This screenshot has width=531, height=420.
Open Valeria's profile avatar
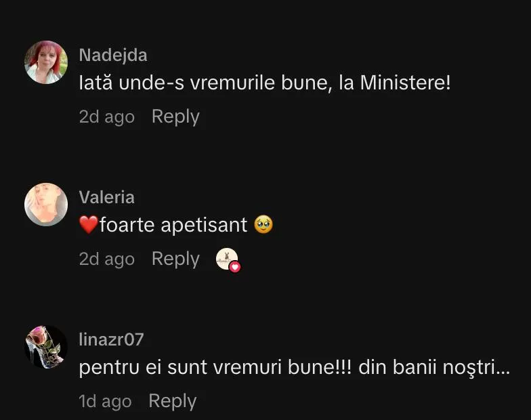pyautogui.click(x=46, y=204)
